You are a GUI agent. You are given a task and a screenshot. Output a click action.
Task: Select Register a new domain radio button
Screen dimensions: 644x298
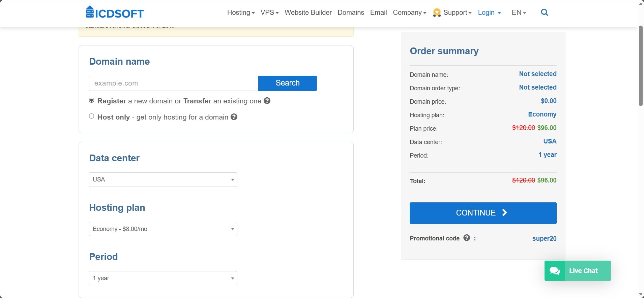point(91,100)
